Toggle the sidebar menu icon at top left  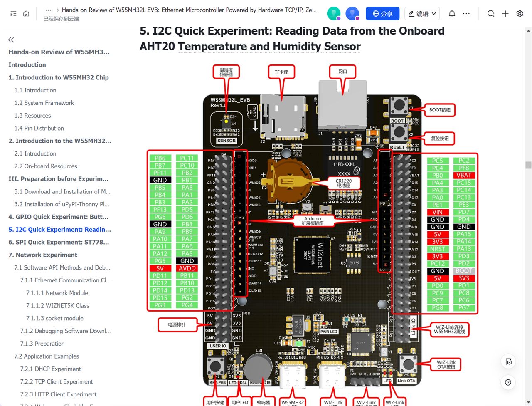[x=13, y=14]
